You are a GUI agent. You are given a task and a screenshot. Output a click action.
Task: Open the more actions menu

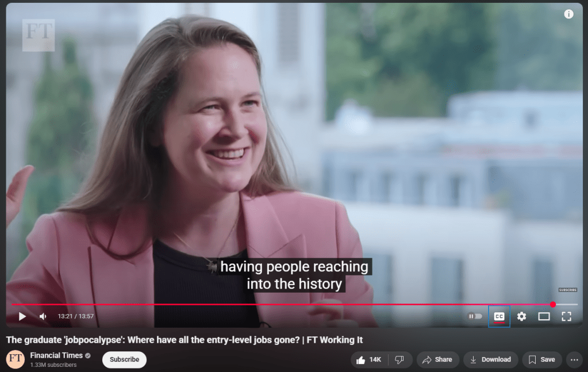click(x=574, y=359)
